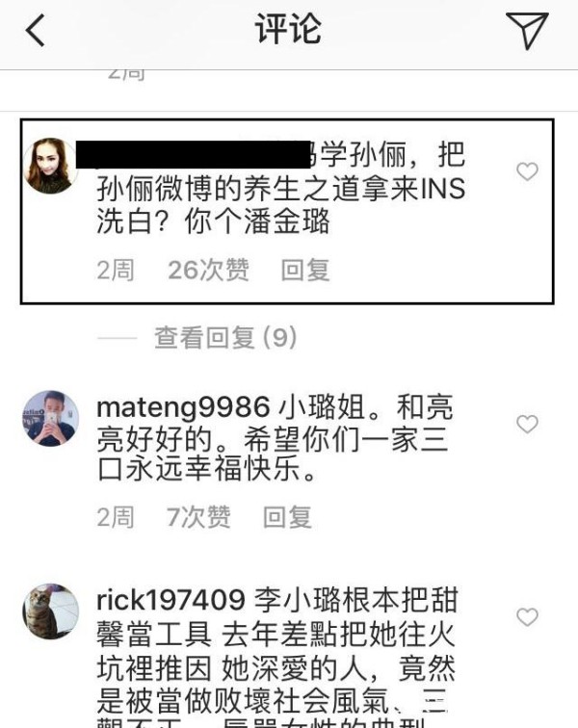Open rick197409 username profile link

click(x=171, y=600)
